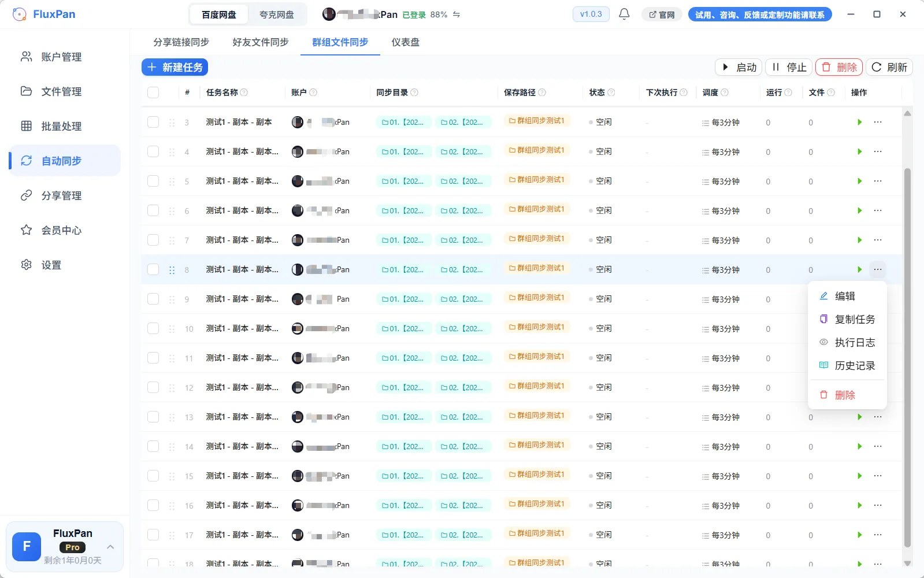This screenshot has width=924, height=578.
Task: Open more actions dropdown for row 13
Action: click(x=878, y=417)
